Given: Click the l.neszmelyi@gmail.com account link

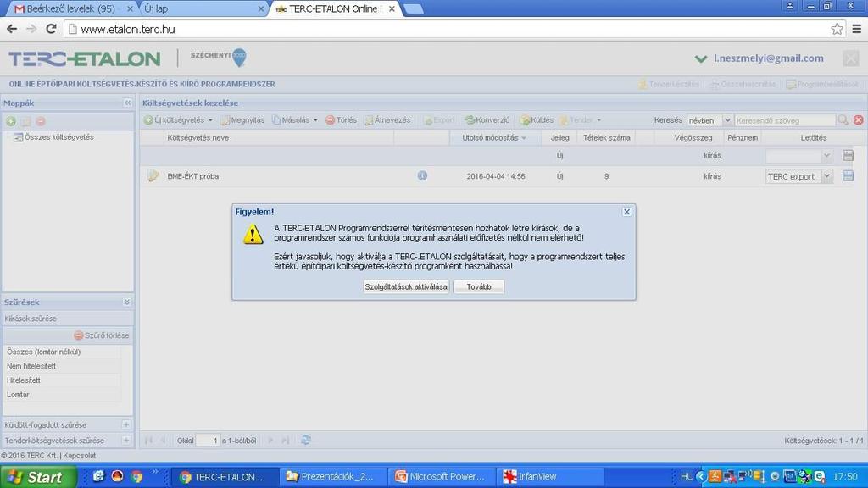Looking at the screenshot, I should [x=768, y=58].
